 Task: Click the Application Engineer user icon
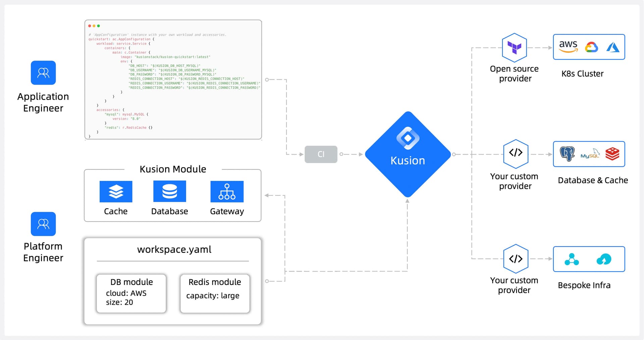[43, 72]
